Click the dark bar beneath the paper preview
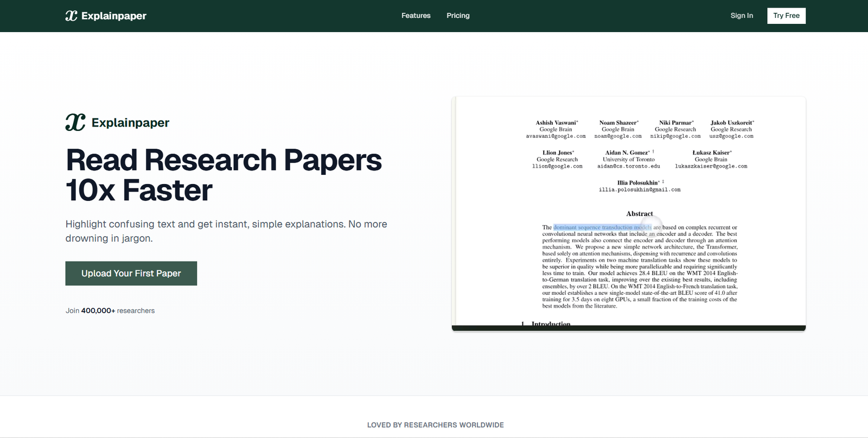Viewport: 868px width, 438px height. pos(628,328)
